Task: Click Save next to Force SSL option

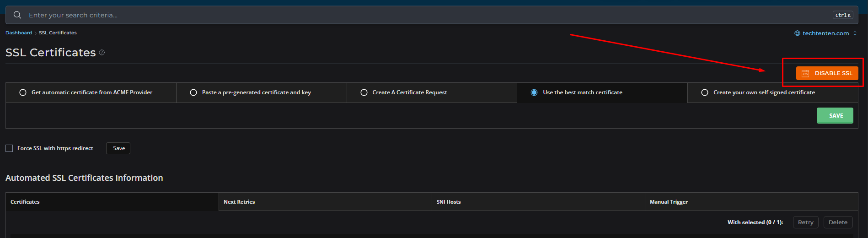Action: 118,148
